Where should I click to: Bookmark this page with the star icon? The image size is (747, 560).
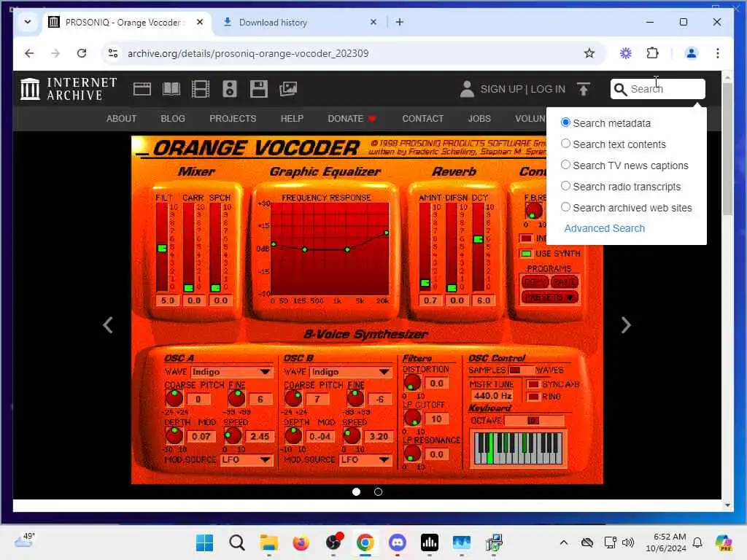589,53
